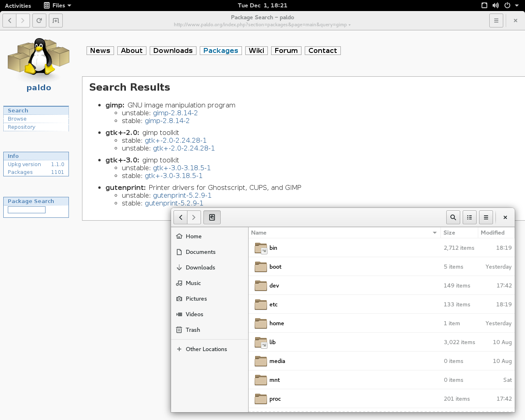Switch Files view to list/grid toggle
Viewport: 525px width, 420px height.
click(x=470, y=217)
